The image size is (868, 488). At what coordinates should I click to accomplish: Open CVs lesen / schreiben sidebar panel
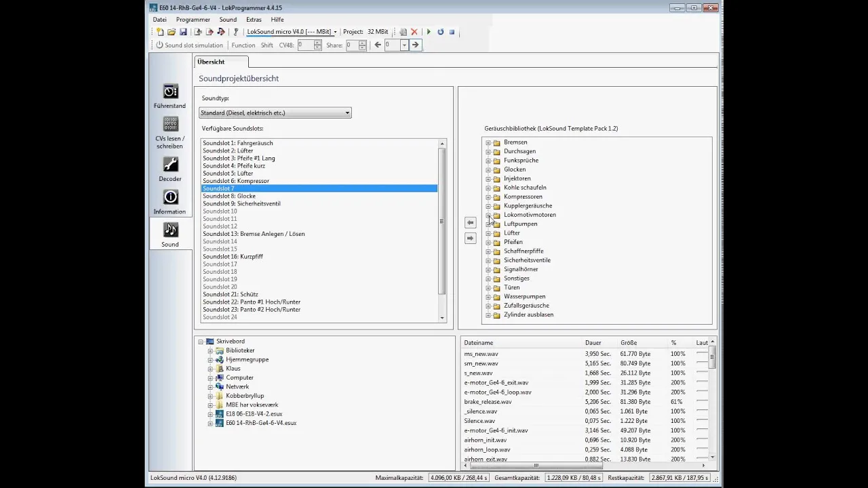pyautogui.click(x=170, y=132)
